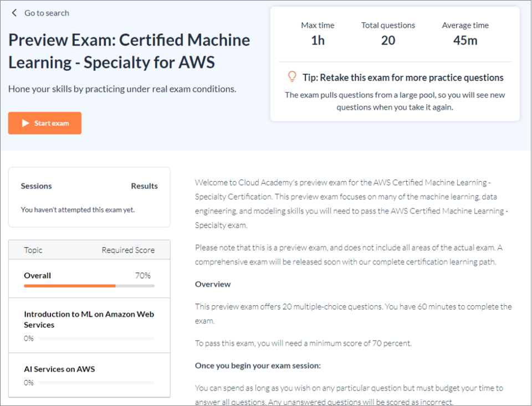Select the Sessions column header

pyautogui.click(x=37, y=186)
